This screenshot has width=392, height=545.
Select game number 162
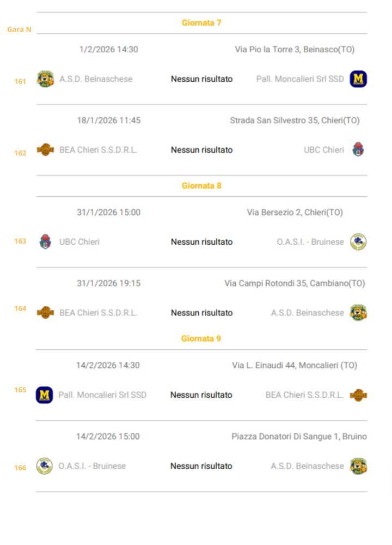pyautogui.click(x=20, y=153)
